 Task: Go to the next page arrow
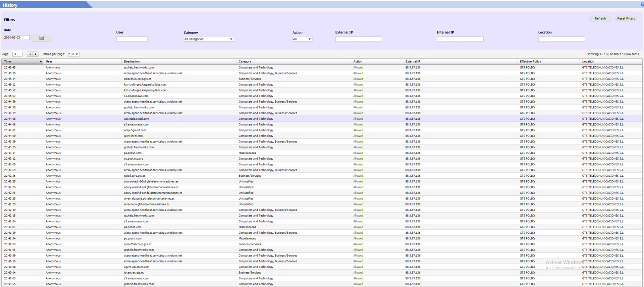(x=35, y=54)
